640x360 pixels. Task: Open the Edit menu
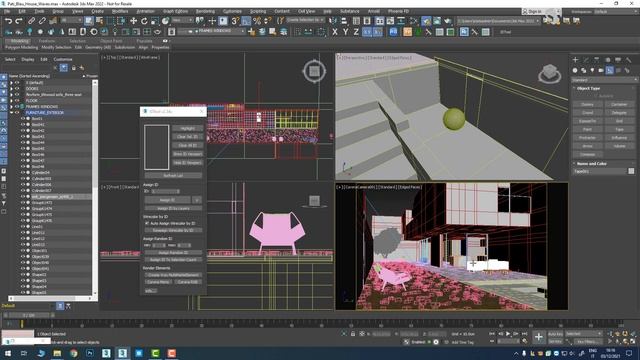[x=22, y=11]
